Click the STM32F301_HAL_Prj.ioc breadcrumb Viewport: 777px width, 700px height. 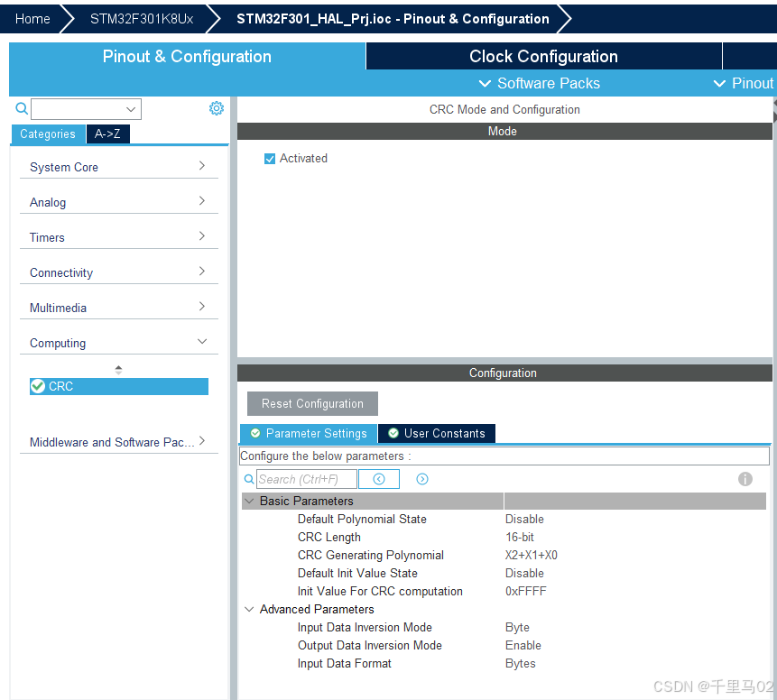point(393,19)
